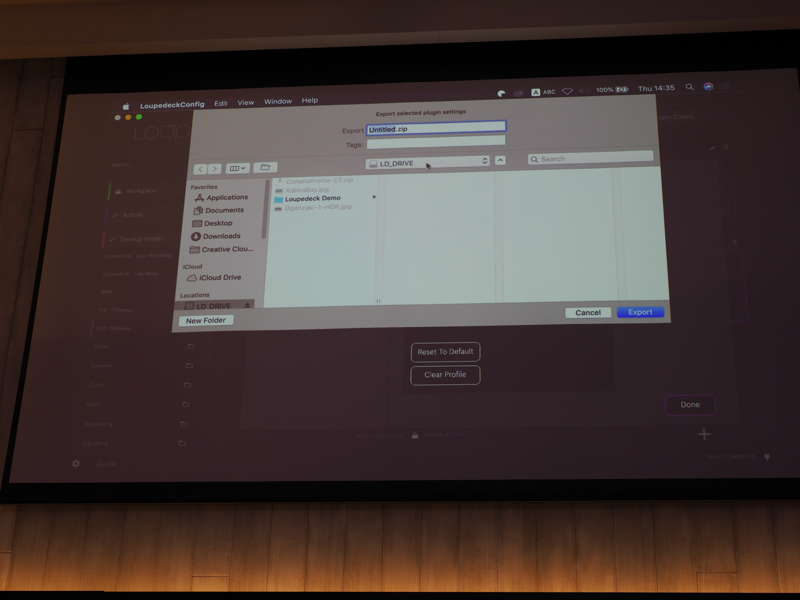Viewport: 800px width, 600px height.
Task: Open Siri from the menu bar
Action: 708,87
